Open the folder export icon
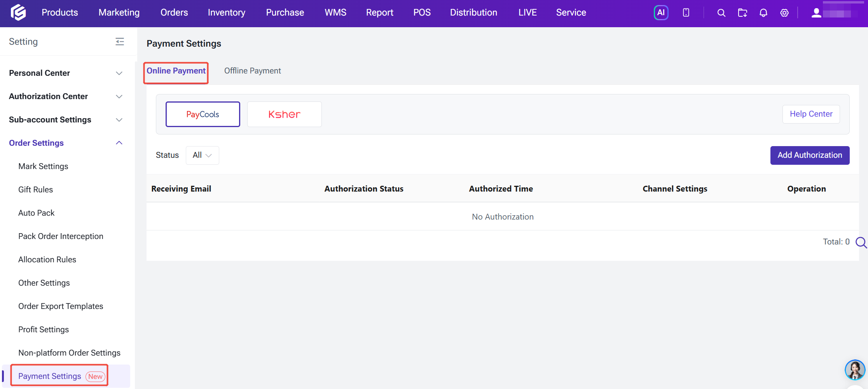 coord(742,13)
